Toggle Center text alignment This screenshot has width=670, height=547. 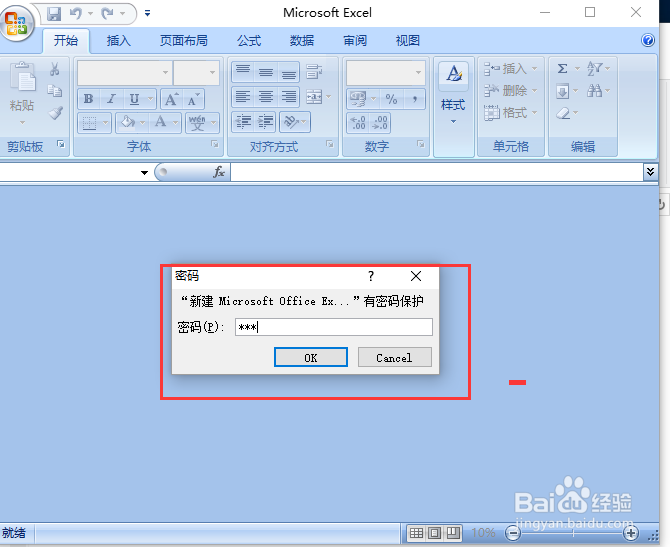266,97
